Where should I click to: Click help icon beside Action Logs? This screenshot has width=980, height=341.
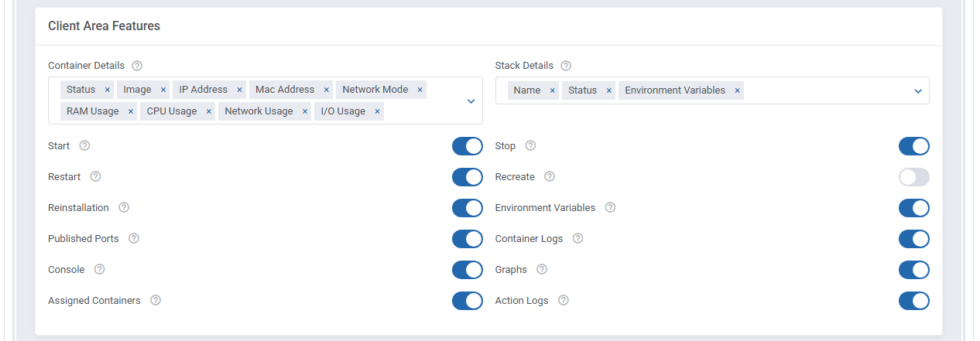pos(564,300)
